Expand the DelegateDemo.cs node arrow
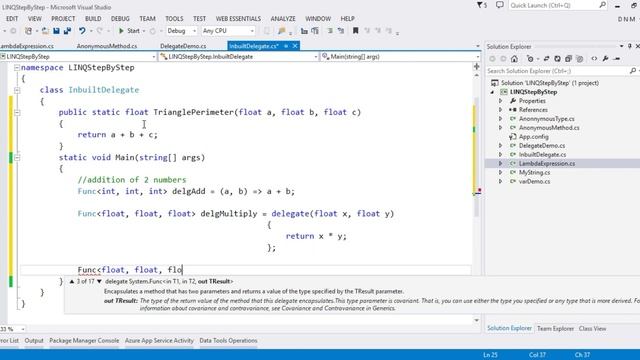 pyautogui.click(x=500, y=145)
